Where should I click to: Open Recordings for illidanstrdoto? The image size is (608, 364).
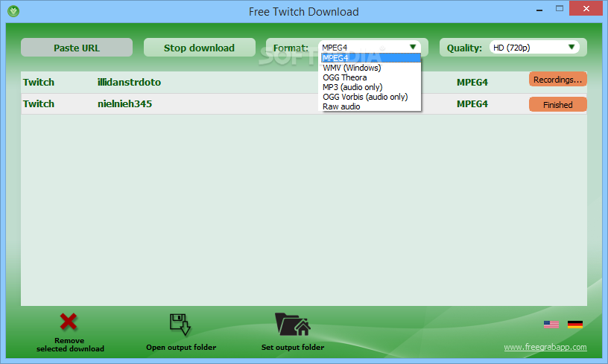point(557,80)
